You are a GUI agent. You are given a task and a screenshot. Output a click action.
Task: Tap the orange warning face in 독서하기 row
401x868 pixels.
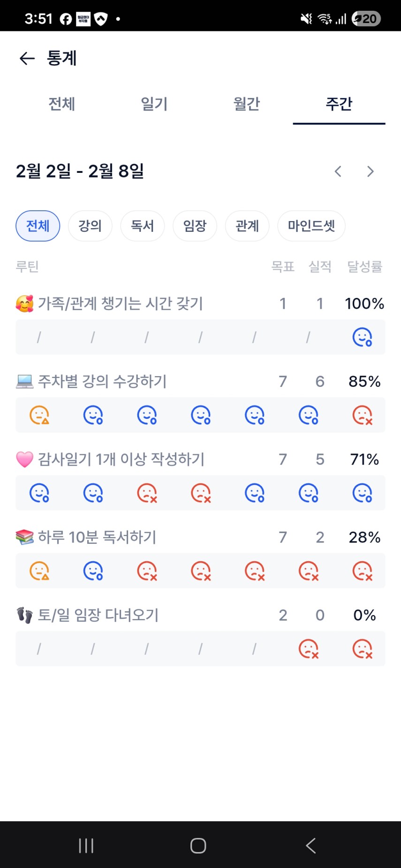coord(39,571)
